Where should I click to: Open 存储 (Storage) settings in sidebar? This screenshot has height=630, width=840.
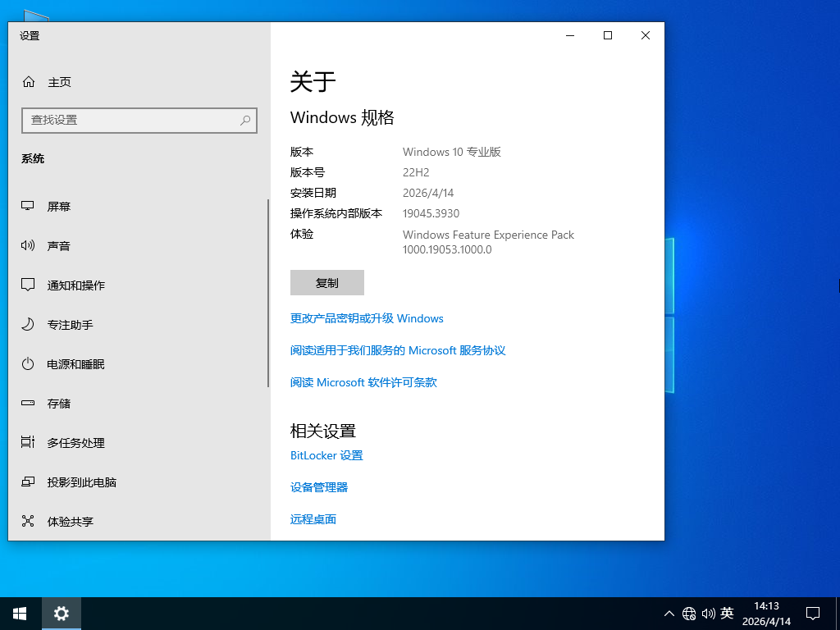point(60,403)
